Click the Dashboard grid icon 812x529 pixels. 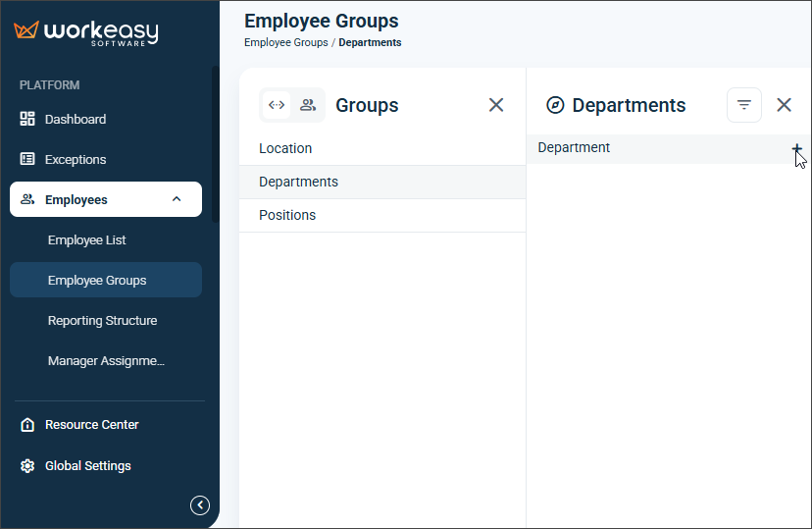click(27, 119)
